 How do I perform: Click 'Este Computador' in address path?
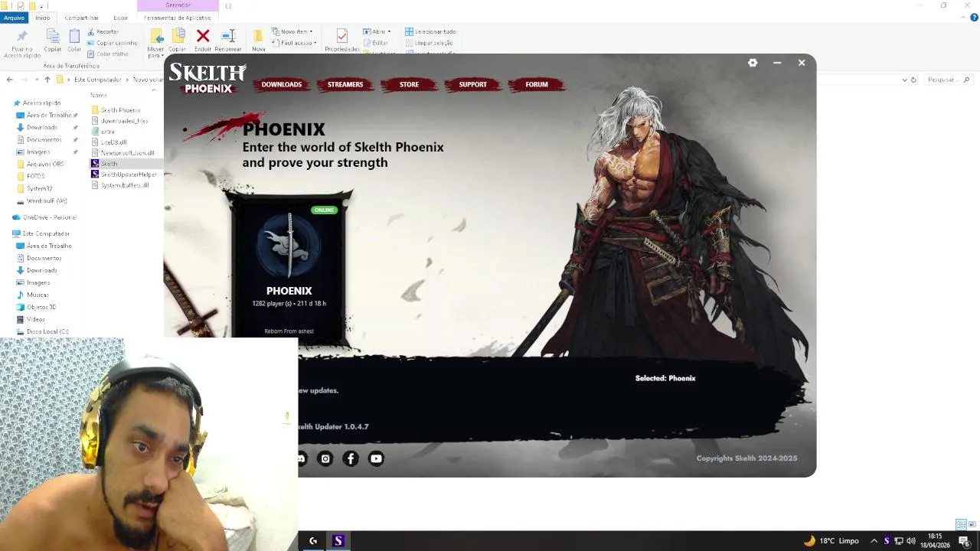point(98,80)
